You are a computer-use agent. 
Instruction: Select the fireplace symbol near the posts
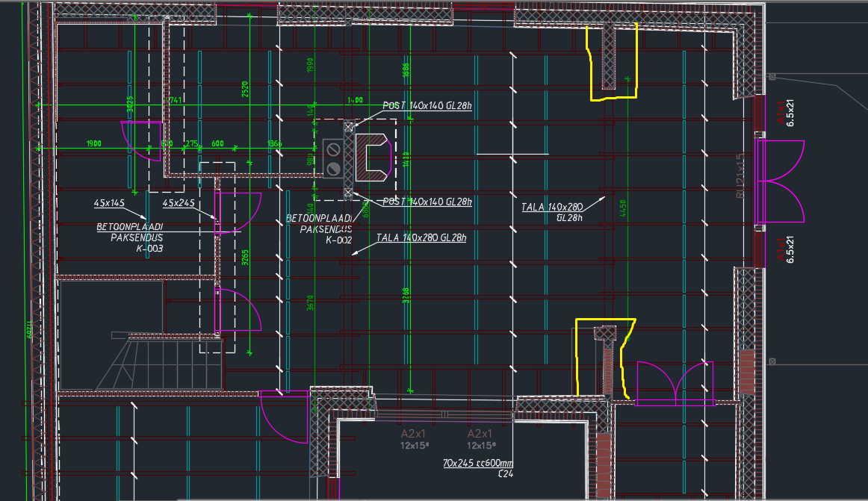pos(373,158)
